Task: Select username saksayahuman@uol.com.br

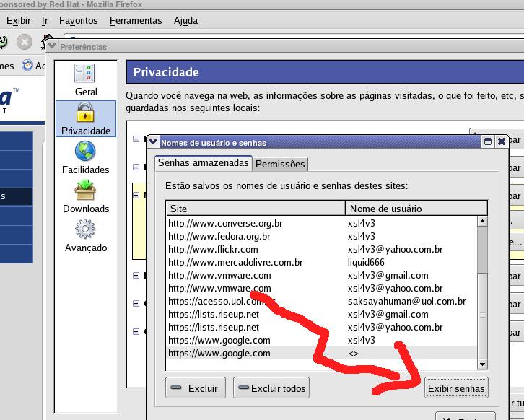Action: [406, 302]
